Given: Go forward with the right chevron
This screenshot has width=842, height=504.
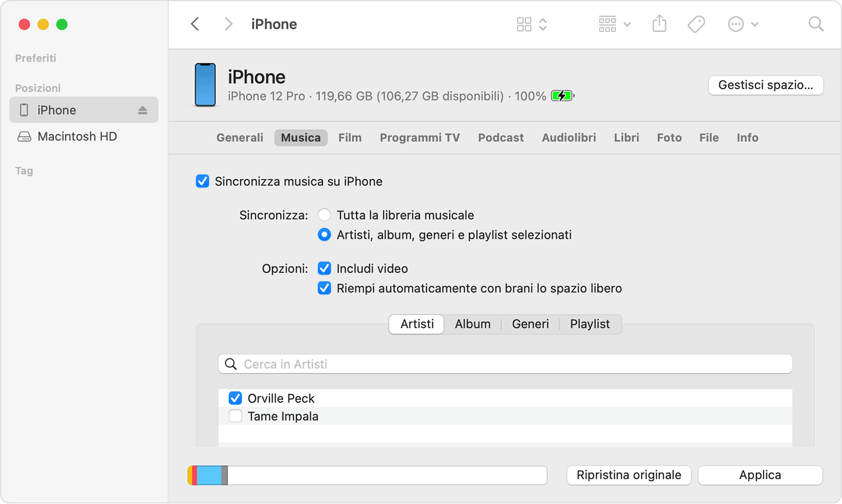Looking at the screenshot, I should click(x=228, y=24).
